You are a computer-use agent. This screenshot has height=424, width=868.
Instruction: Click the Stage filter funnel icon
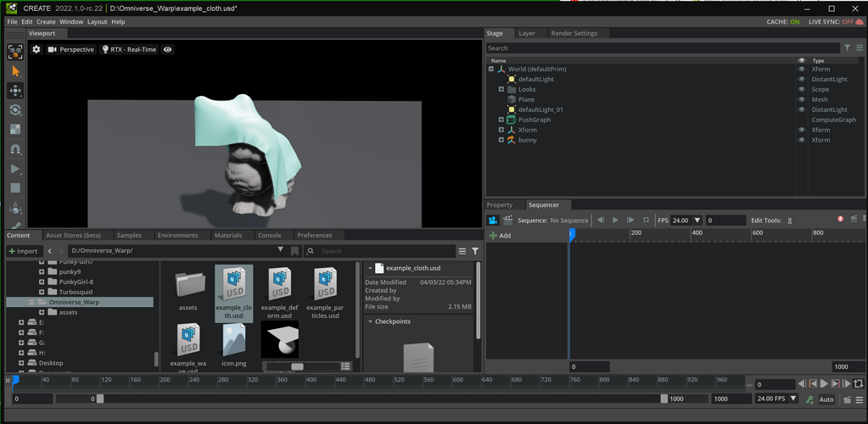847,48
